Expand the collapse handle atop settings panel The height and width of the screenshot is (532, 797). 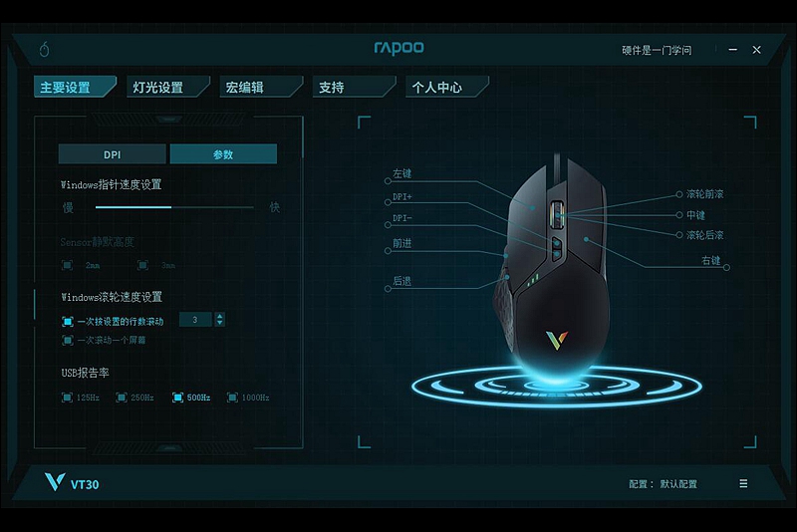click(168, 120)
